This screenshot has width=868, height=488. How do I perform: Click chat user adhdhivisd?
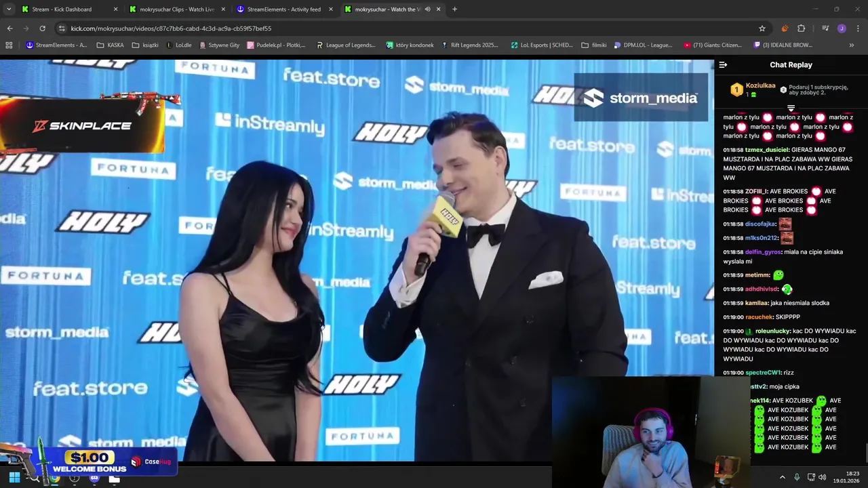(x=761, y=289)
